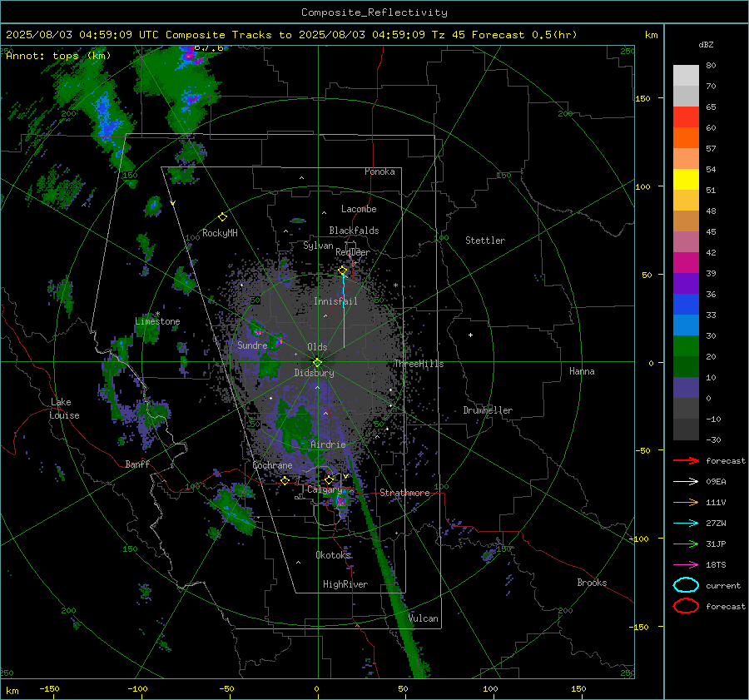The height and width of the screenshot is (700, 749).
Task: Click the Composite_Reflectivity title
Action: coord(374,12)
